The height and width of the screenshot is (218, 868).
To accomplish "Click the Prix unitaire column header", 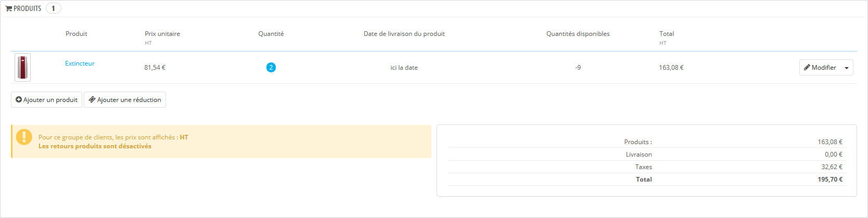I will tap(162, 34).
